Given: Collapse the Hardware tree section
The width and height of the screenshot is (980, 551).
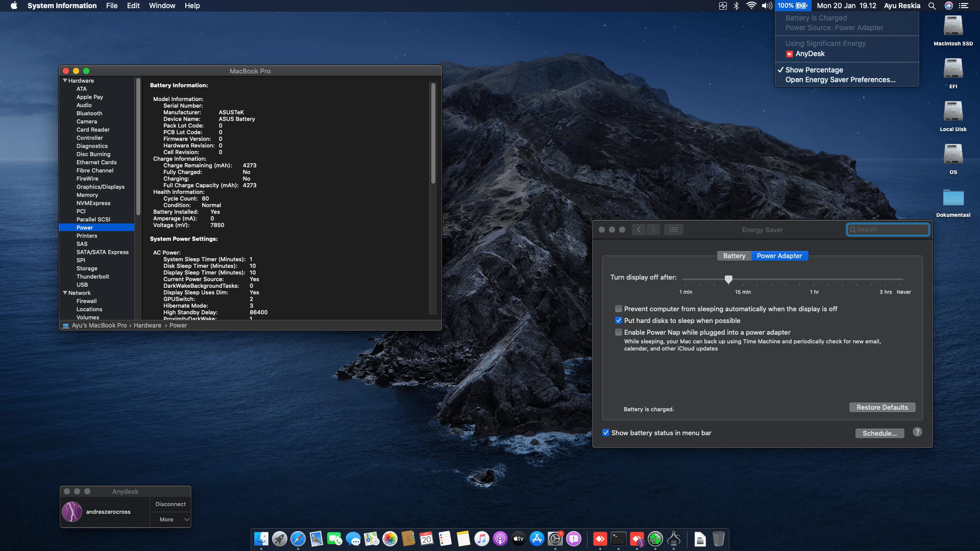Looking at the screenshot, I should [x=65, y=81].
